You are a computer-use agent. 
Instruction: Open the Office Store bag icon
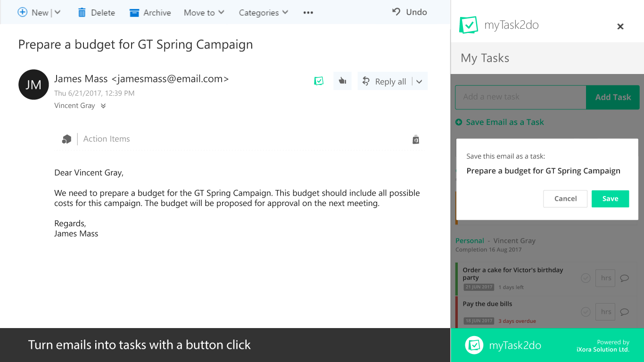click(415, 140)
